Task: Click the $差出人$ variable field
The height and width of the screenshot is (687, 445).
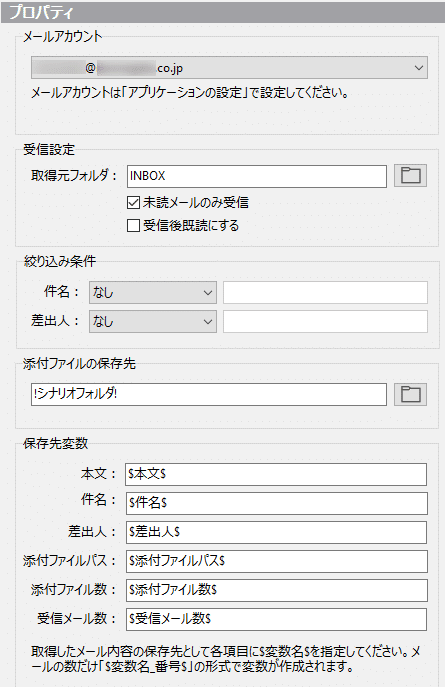Action: coord(276,532)
